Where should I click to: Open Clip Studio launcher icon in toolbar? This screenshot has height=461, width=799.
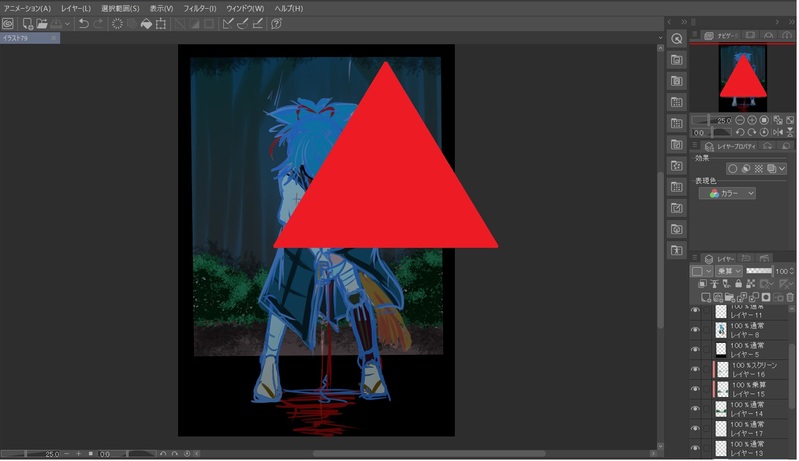pos(8,23)
